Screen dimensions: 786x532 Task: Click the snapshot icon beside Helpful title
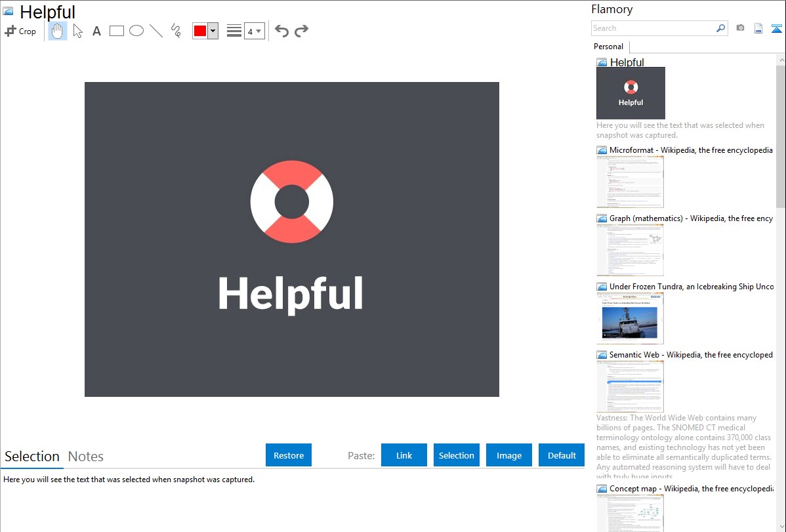[x=8, y=11]
